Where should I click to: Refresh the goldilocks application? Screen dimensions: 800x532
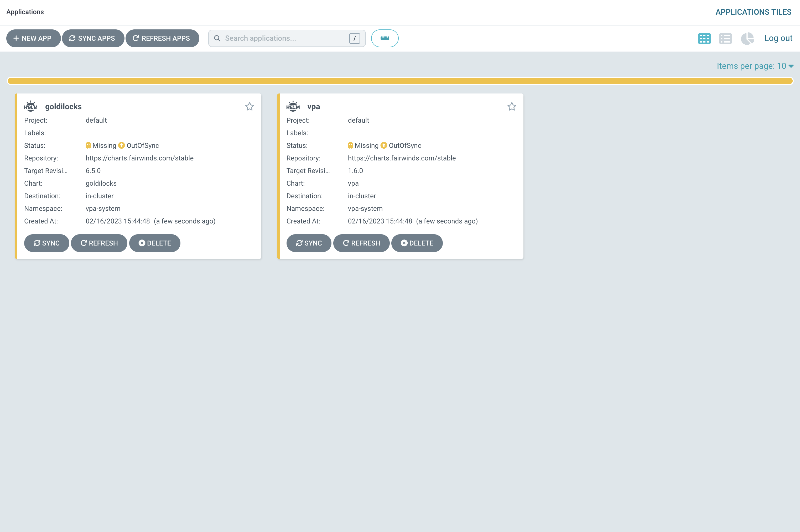coord(99,243)
